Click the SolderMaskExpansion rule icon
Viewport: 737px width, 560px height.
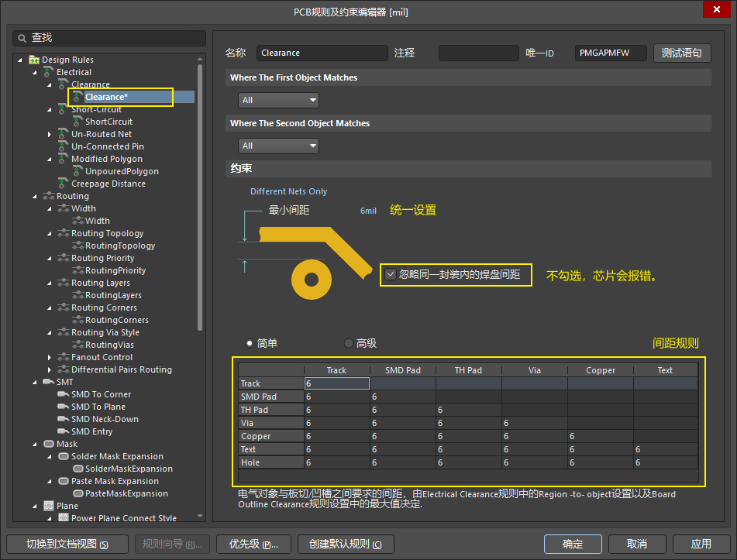click(x=77, y=469)
